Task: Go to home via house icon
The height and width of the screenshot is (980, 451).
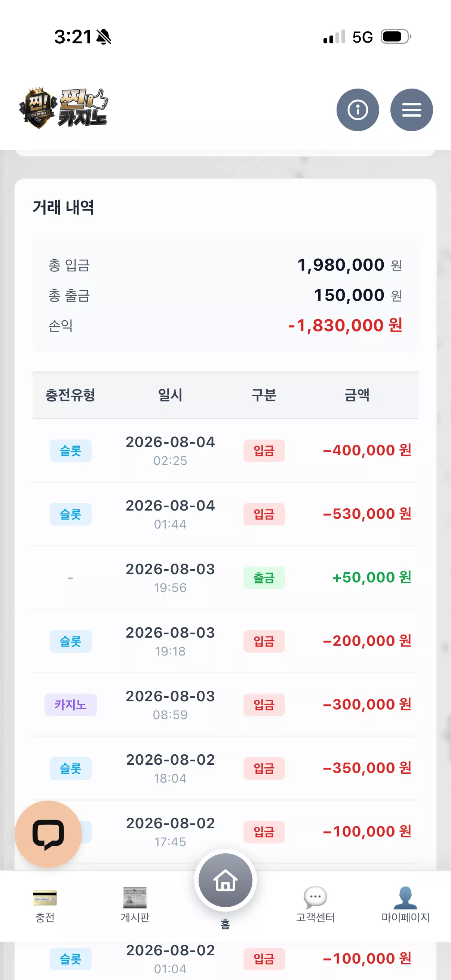Action: point(225,880)
